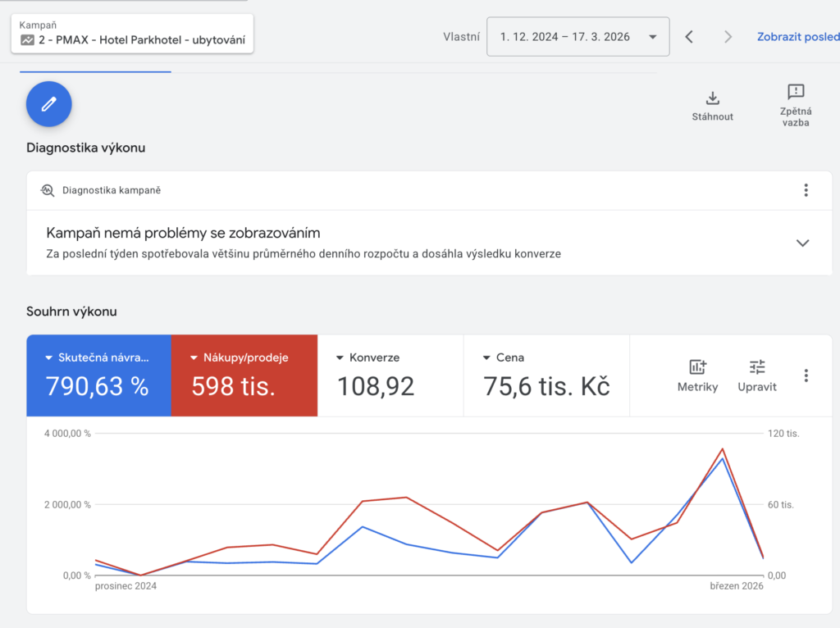Image resolution: width=840 pixels, height=628 pixels.
Task: Click the peak point on the chart
Action: coord(722,449)
